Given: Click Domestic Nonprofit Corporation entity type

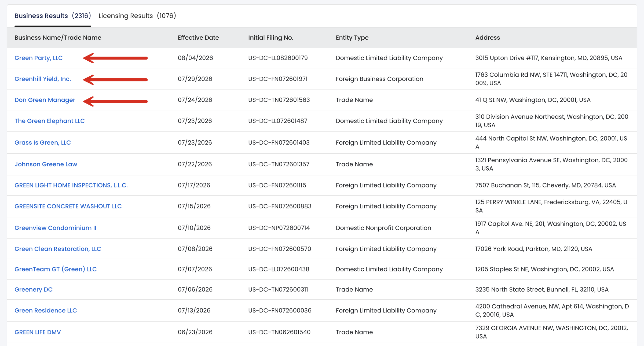Looking at the screenshot, I should coord(383,228).
